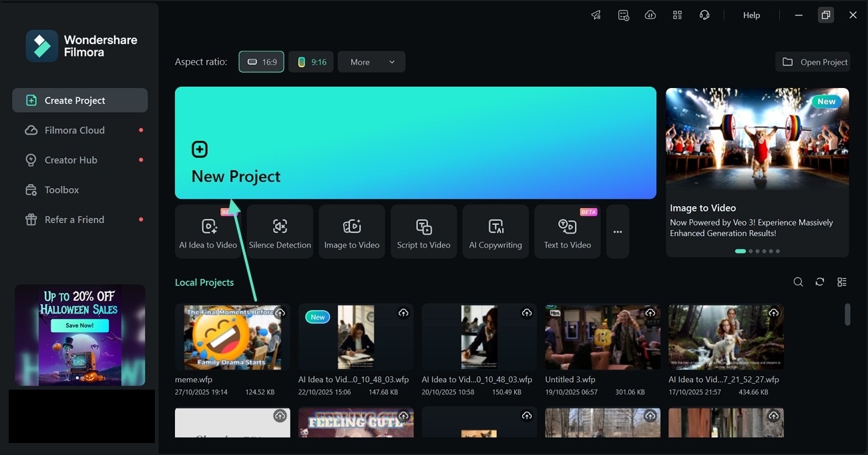Open the AI Idea to Video tool
The image size is (868, 455).
[208, 231]
